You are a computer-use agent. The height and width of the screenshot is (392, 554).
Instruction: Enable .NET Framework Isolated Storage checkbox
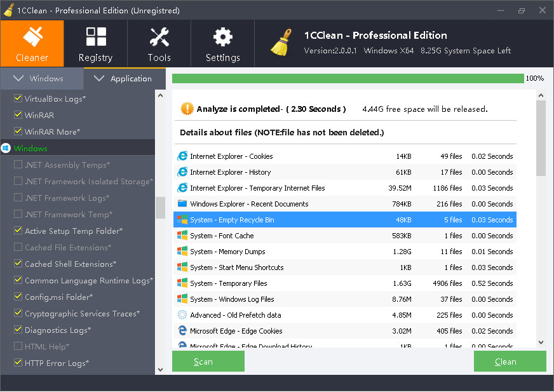[18, 180]
